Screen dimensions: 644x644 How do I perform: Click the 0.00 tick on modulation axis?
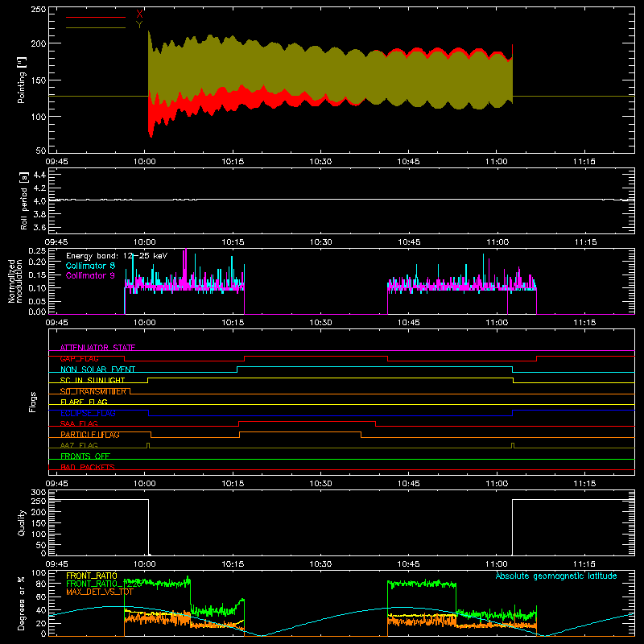(37, 312)
